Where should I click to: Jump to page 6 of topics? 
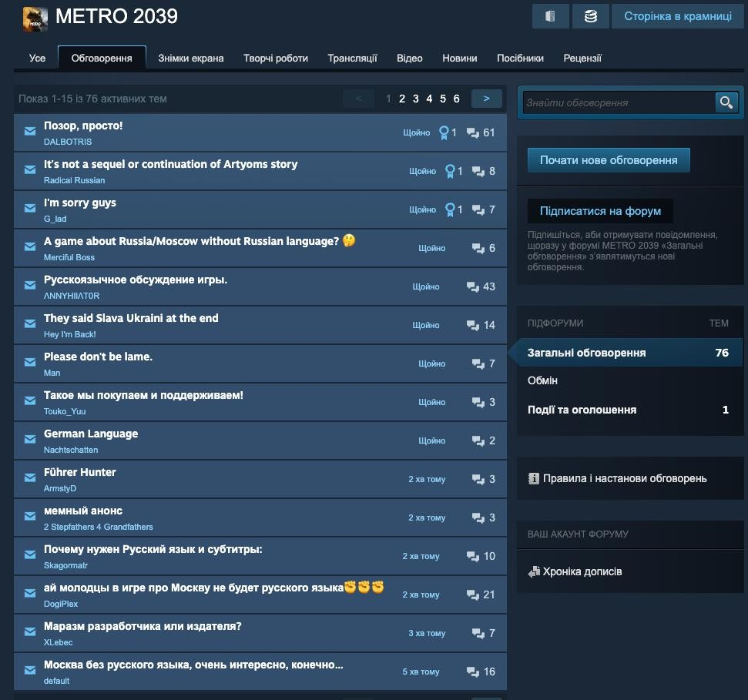tap(457, 99)
